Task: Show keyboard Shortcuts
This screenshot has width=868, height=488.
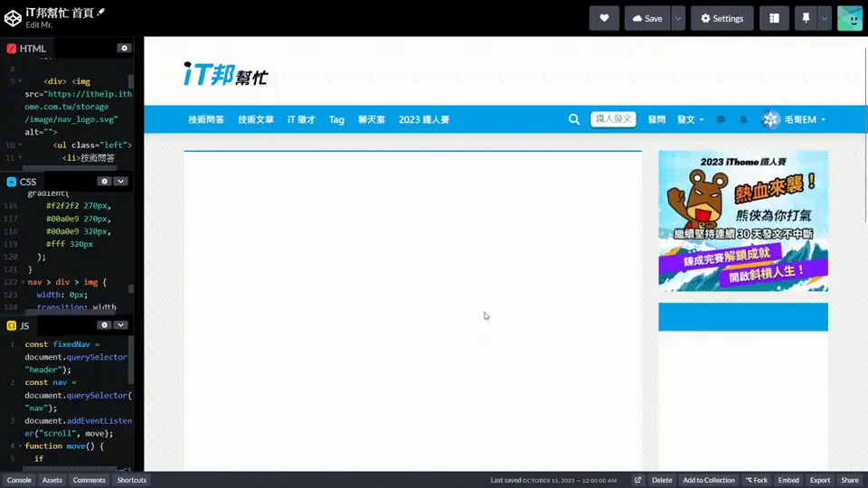Action: click(131, 480)
